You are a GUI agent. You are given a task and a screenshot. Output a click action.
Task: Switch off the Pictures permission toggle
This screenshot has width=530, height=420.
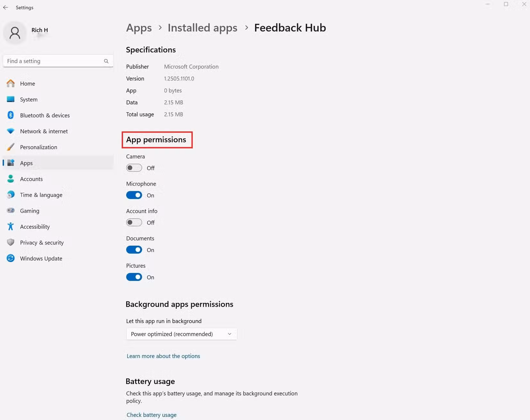tap(134, 277)
